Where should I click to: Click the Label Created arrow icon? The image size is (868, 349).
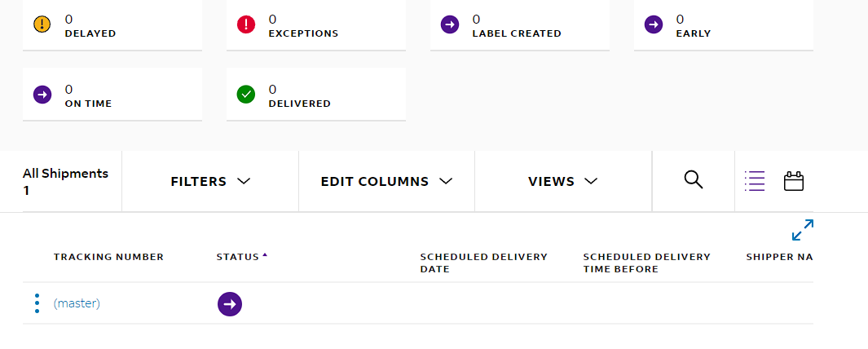450,24
